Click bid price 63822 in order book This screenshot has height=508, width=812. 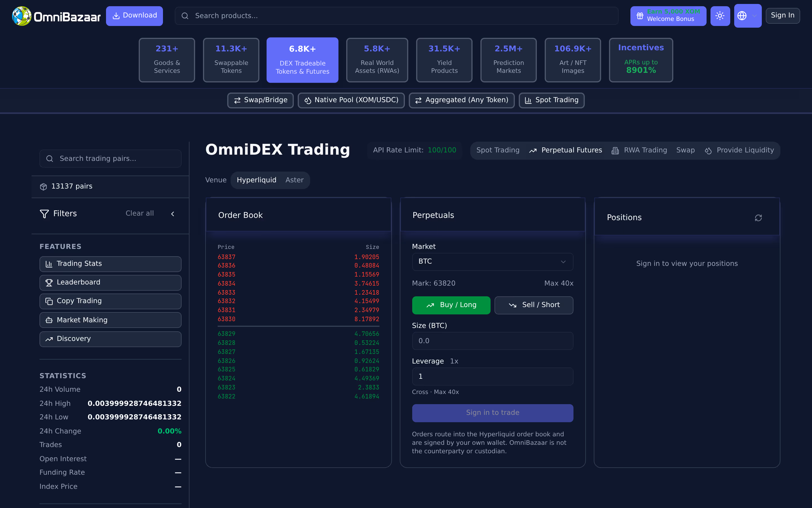click(x=226, y=397)
